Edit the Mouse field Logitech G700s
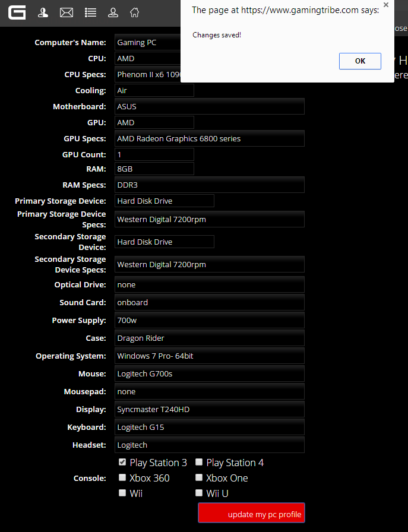 tap(210, 373)
